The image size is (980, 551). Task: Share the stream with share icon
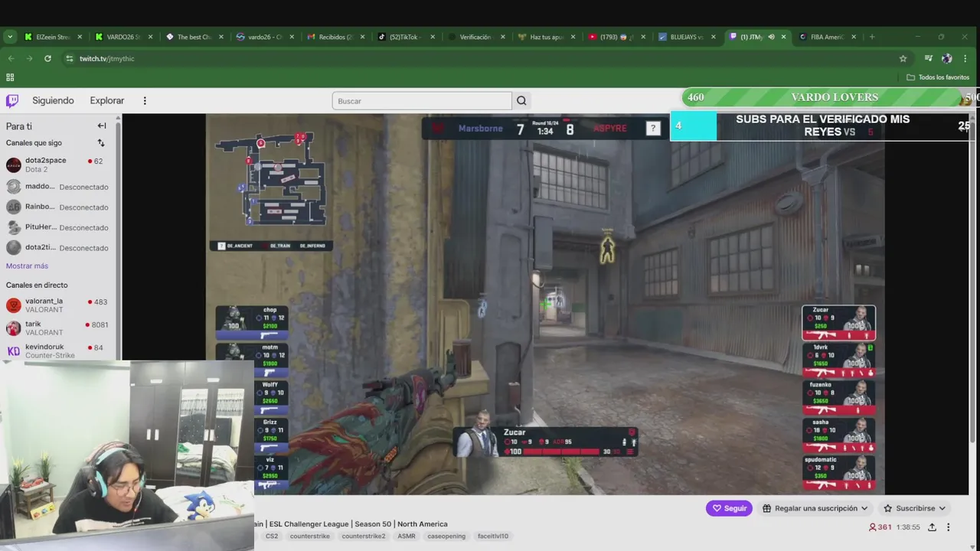932,527
